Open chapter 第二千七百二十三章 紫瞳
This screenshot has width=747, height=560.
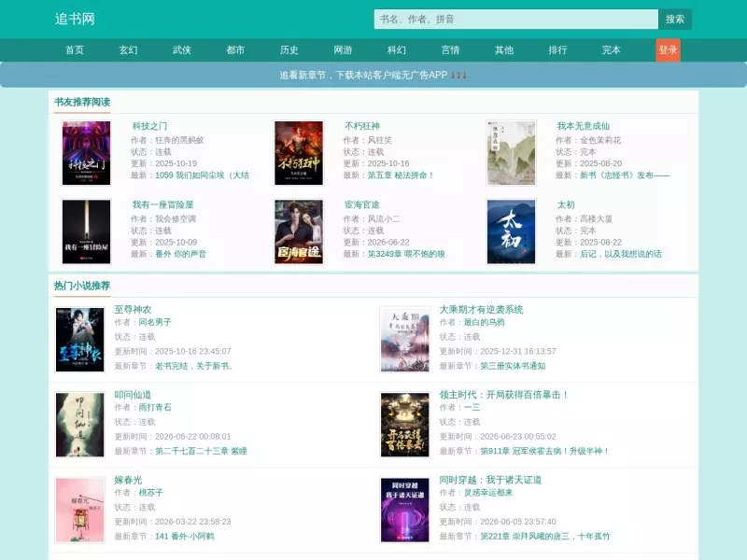(201, 451)
